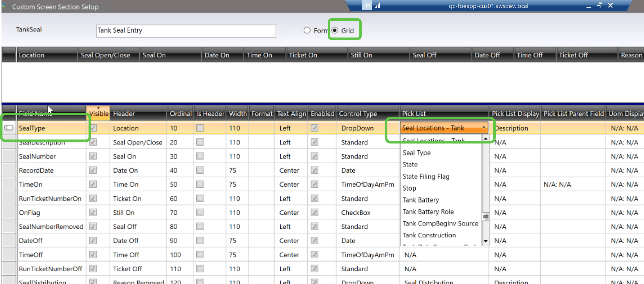This screenshot has height=284, width=644.
Task: Select the Form radio button
Action: pos(307,30)
